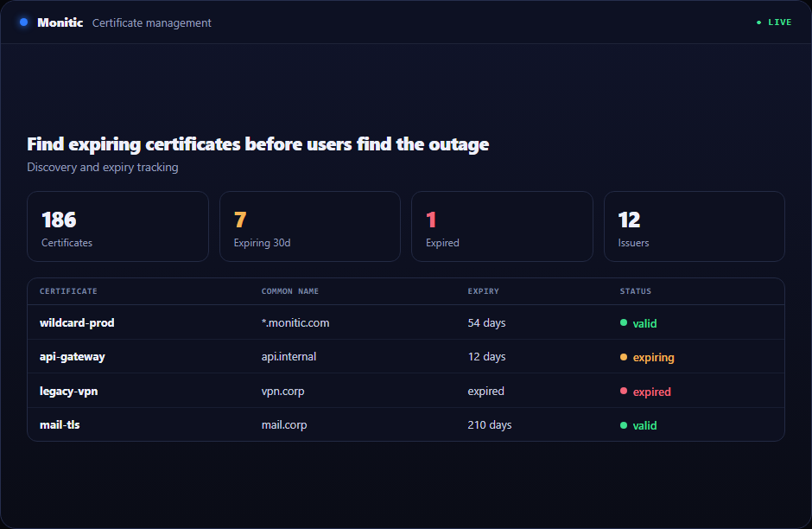This screenshot has width=812, height=529.
Task: Select the legacy-vpn certificate name
Action: coord(69,392)
